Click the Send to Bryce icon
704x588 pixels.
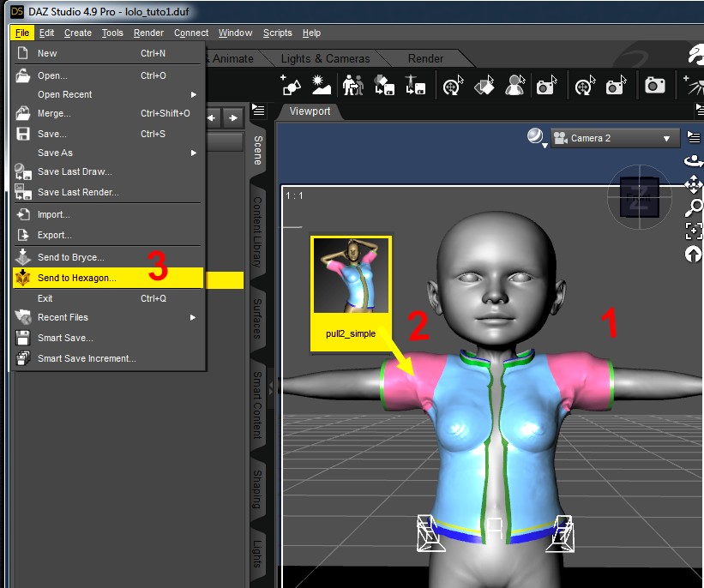(23, 257)
